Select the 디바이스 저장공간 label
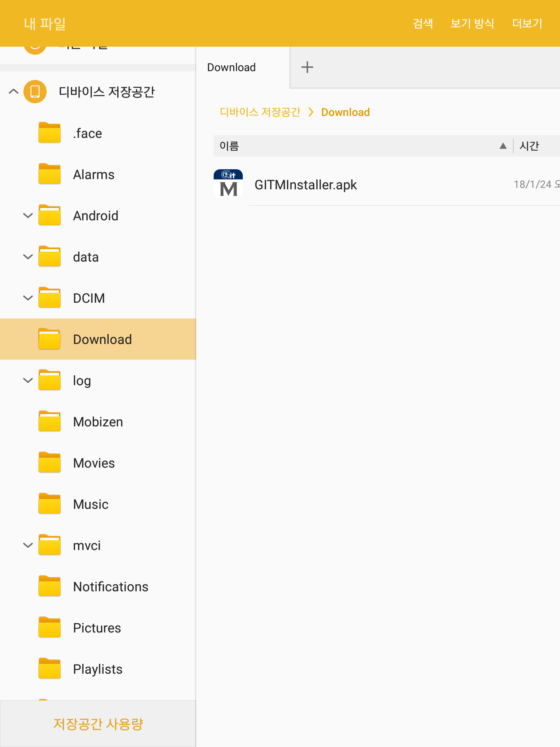Image resolution: width=560 pixels, height=747 pixels. (x=107, y=92)
